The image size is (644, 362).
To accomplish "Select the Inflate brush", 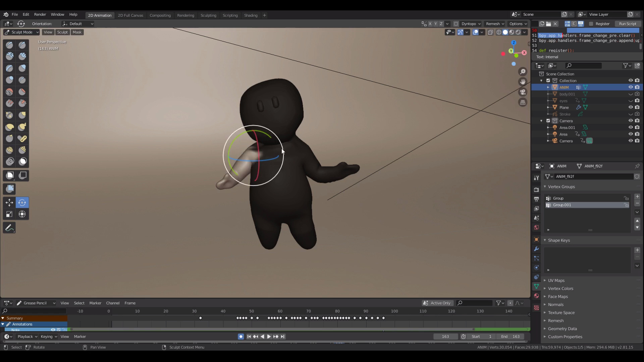I will tap(22, 68).
